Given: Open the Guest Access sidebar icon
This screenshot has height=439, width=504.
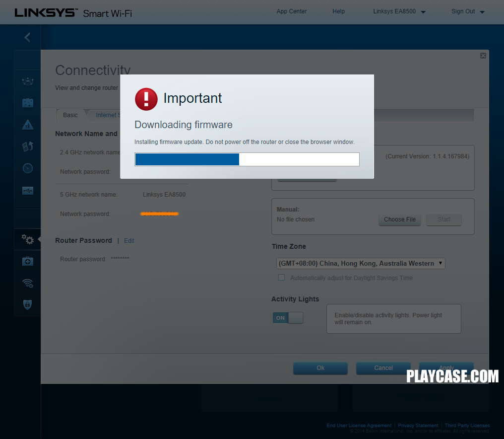Looking at the screenshot, I should pos(28,103).
